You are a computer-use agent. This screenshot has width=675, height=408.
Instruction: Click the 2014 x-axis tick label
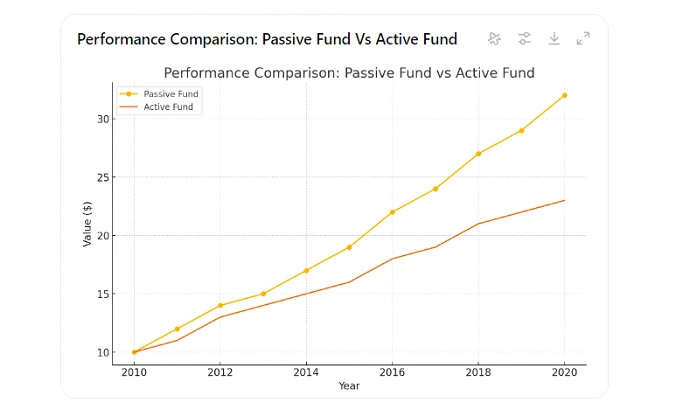pos(306,372)
